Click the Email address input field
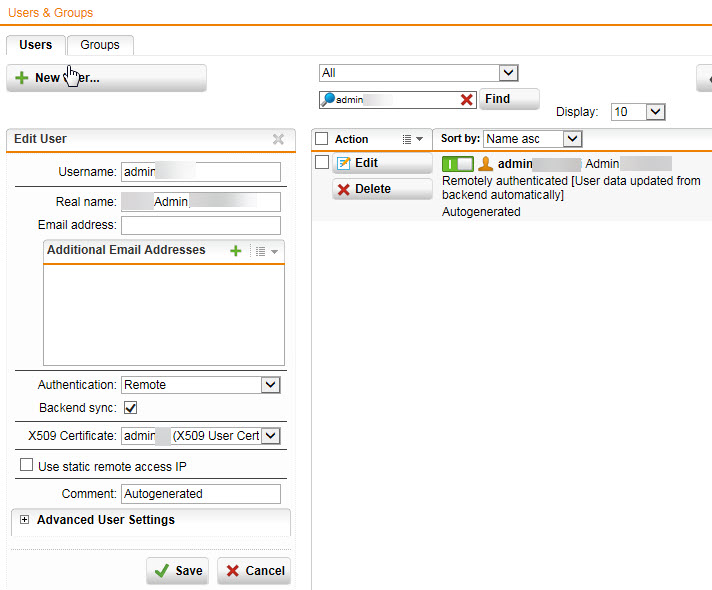This screenshot has height=590, width=712. 201,225
